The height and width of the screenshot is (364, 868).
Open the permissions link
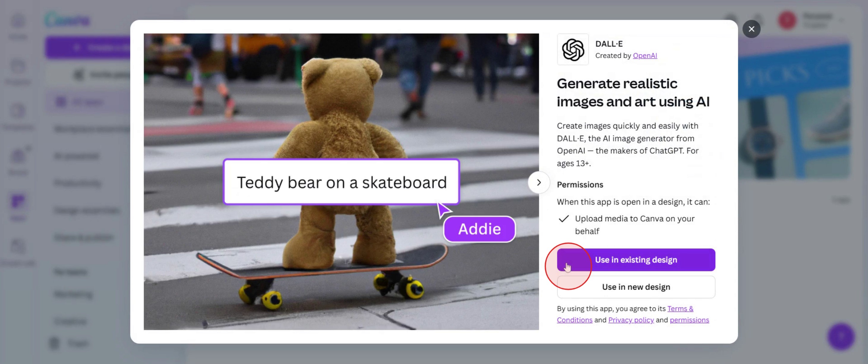(x=689, y=320)
